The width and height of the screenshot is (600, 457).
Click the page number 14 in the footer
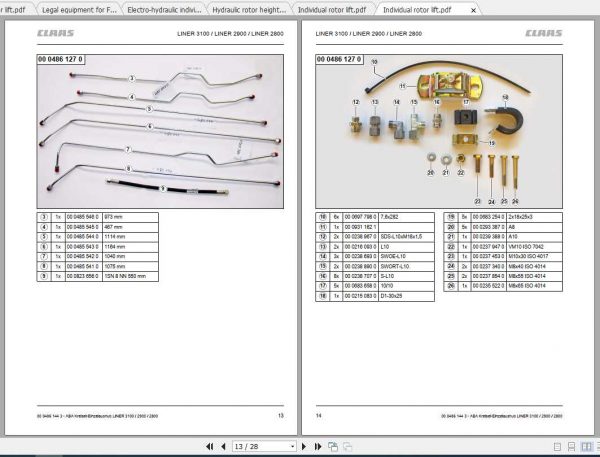point(319,416)
